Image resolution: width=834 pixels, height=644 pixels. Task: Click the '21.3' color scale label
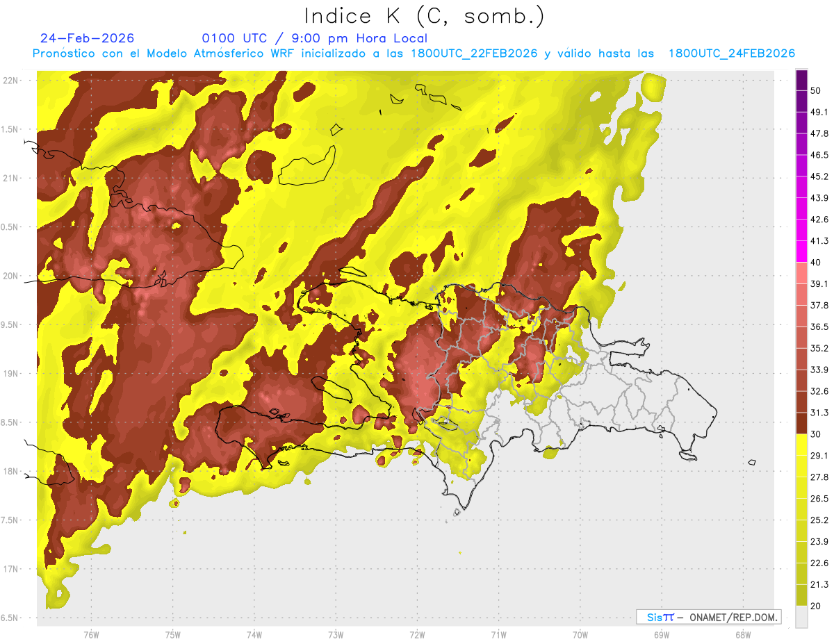(819, 585)
